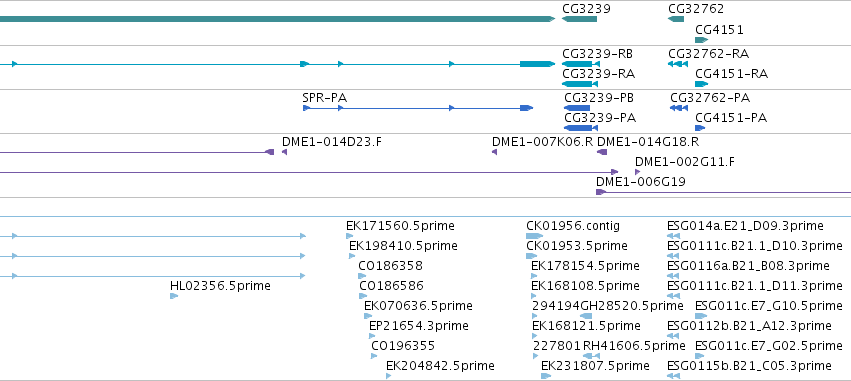Click the DME1-002G11.F clone end label

click(x=685, y=162)
